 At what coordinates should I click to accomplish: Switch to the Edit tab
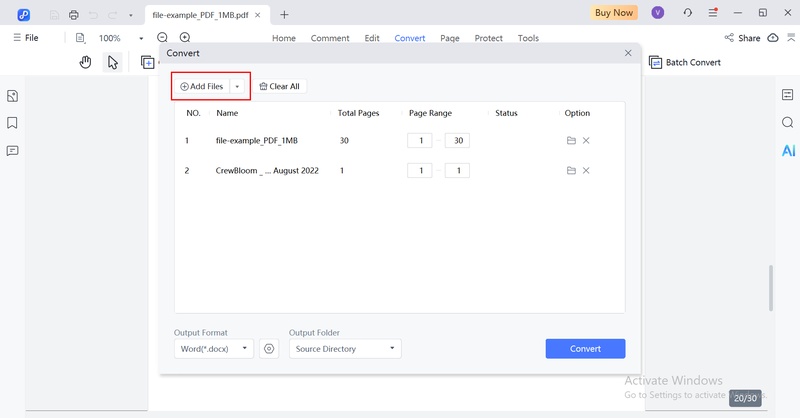coord(372,38)
